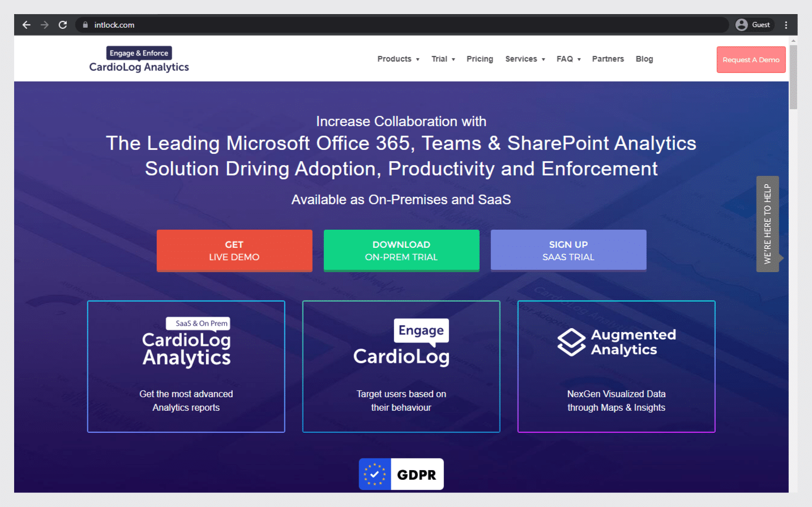This screenshot has height=507, width=812.
Task: Click the browser forward arrow
Action: 45,25
